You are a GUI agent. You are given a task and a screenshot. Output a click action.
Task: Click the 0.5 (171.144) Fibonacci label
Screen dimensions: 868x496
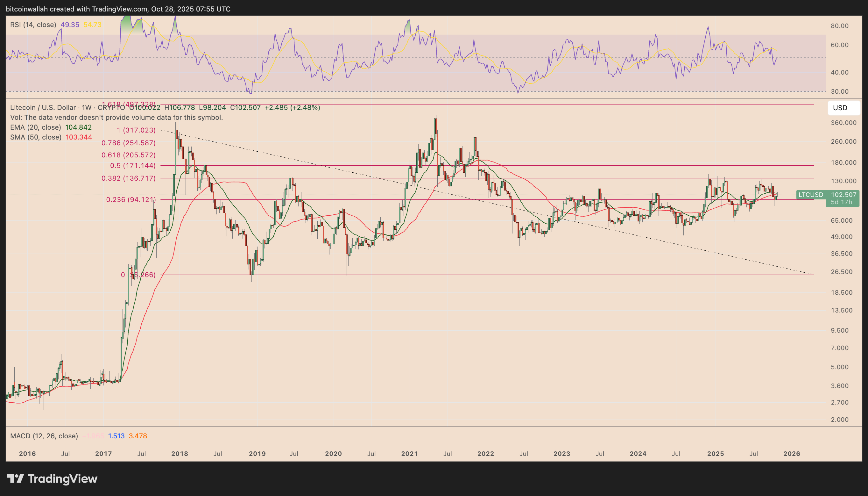point(132,166)
